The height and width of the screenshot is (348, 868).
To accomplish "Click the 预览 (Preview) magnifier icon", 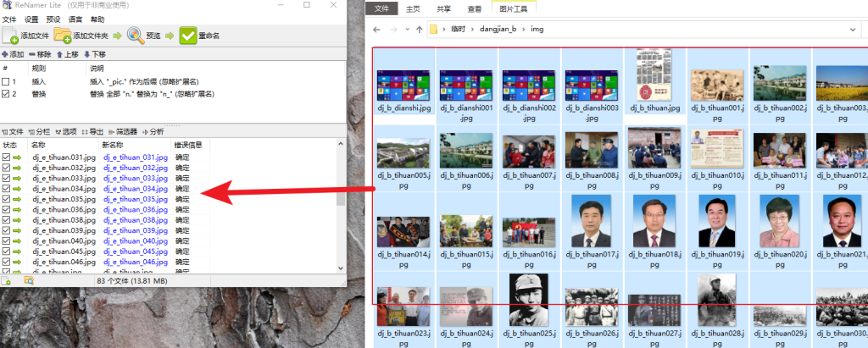I will 136,36.
